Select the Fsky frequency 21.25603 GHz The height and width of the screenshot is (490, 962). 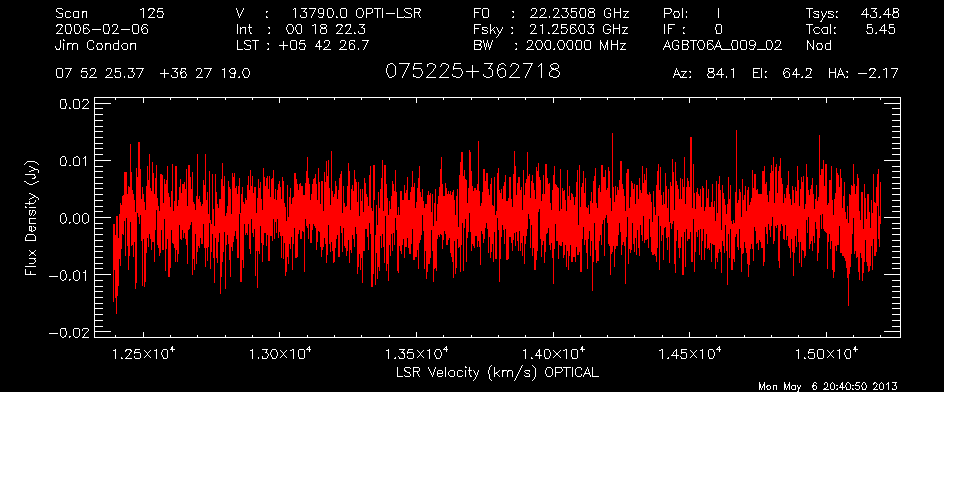pos(579,29)
